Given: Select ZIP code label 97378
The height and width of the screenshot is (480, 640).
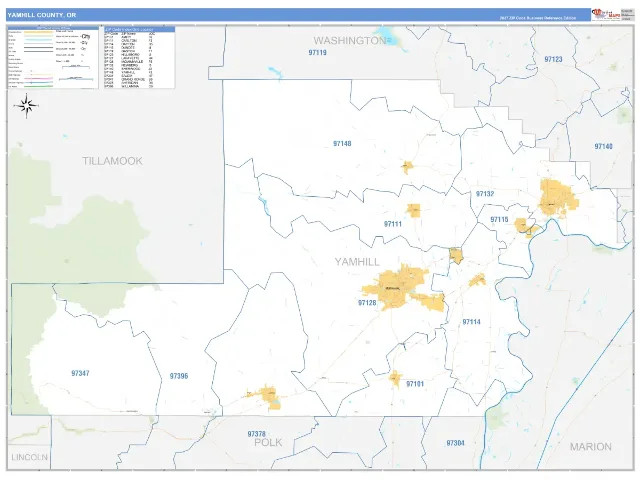Looking at the screenshot, I should click(256, 434).
